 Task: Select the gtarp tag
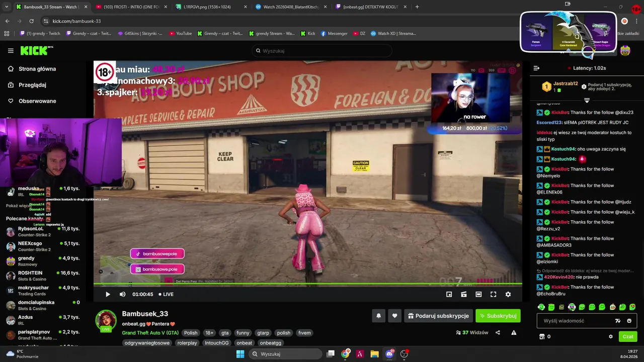pos(263,333)
